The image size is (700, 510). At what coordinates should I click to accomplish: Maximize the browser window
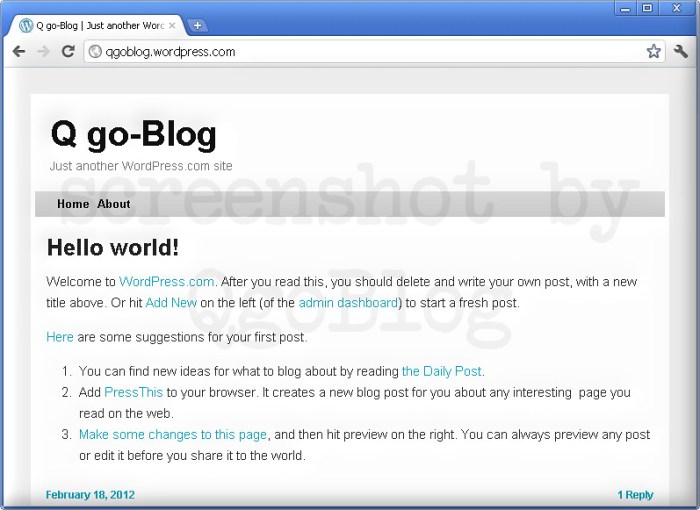647,8
